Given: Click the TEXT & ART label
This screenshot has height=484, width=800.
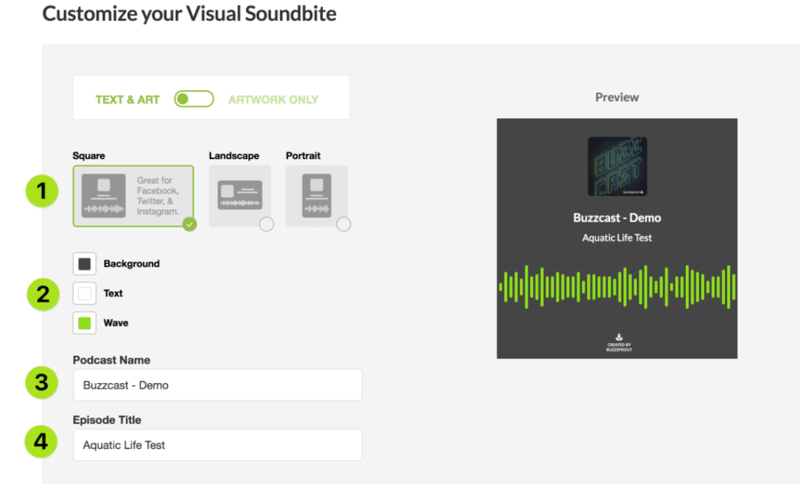Looking at the screenshot, I should click(128, 99).
